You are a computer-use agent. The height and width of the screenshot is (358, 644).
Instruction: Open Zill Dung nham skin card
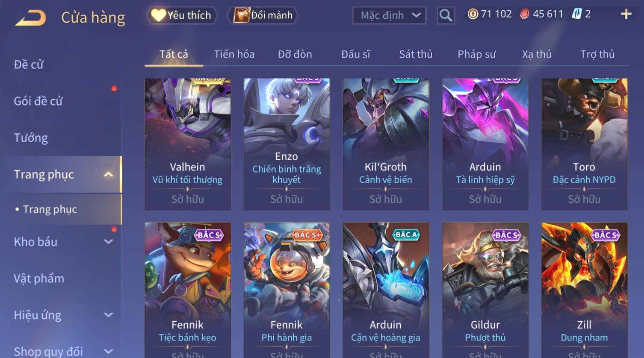click(584, 290)
